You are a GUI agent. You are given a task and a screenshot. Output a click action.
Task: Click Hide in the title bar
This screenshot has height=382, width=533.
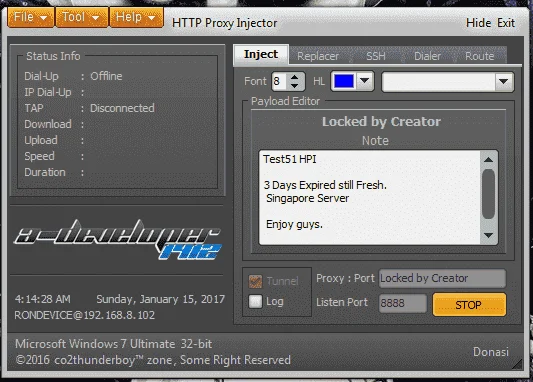[478, 23]
